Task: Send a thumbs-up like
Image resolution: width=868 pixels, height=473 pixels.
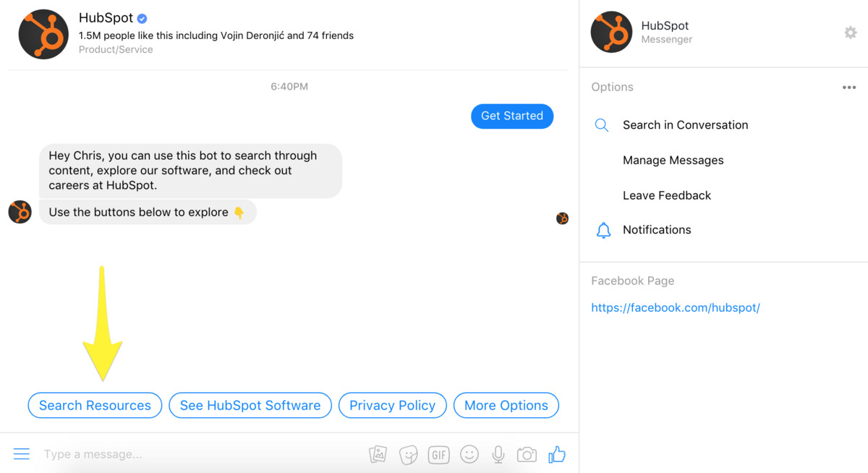Action: [x=556, y=454]
